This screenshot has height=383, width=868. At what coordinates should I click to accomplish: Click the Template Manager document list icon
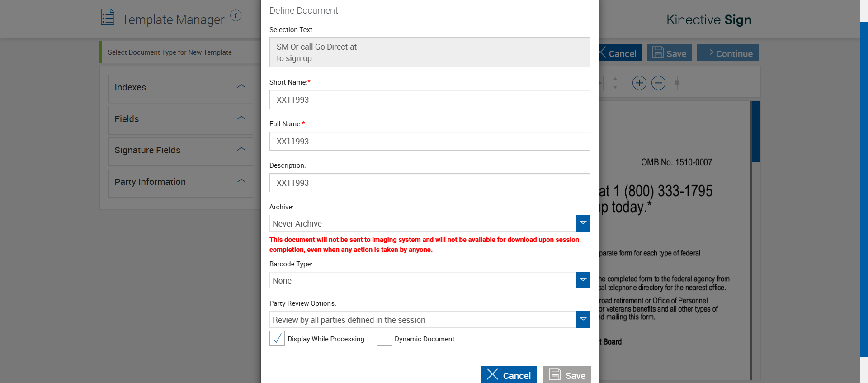(x=108, y=17)
